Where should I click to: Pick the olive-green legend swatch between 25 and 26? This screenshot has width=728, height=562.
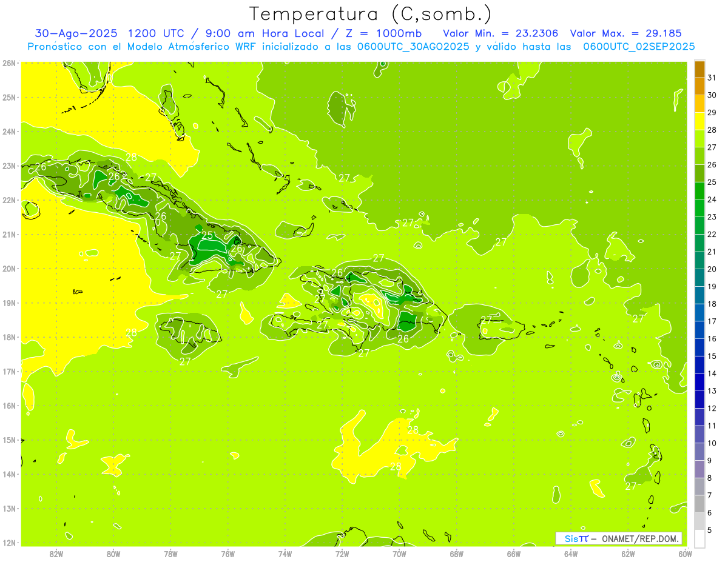pos(699,173)
